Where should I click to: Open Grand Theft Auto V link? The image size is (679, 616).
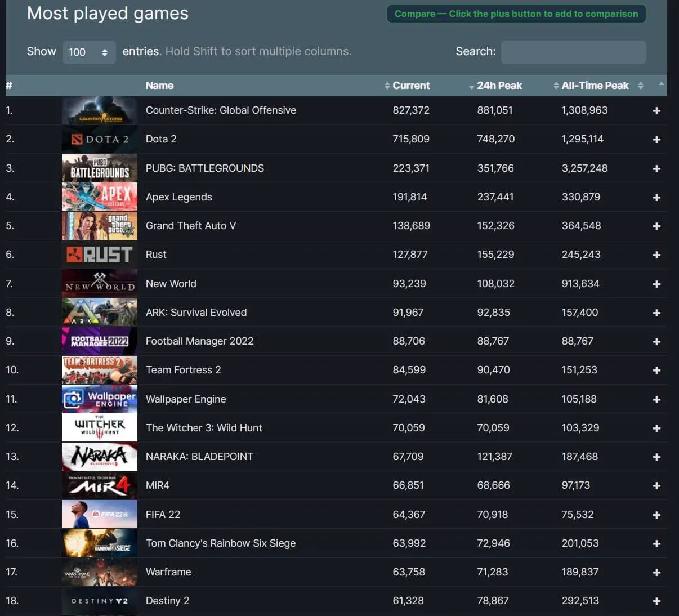(x=191, y=226)
